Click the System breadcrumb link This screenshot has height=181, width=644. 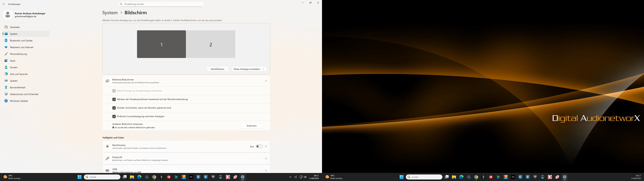tap(110, 13)
